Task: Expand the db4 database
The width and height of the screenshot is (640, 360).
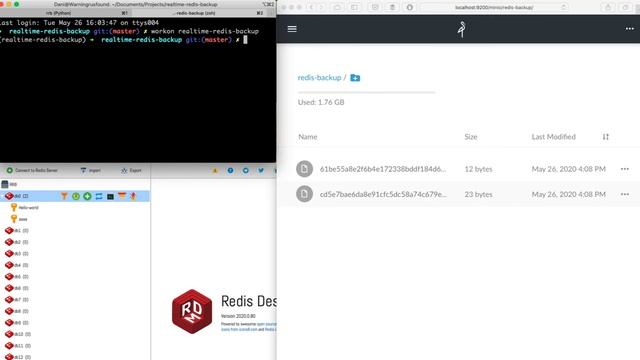Action: click(17, 265)
